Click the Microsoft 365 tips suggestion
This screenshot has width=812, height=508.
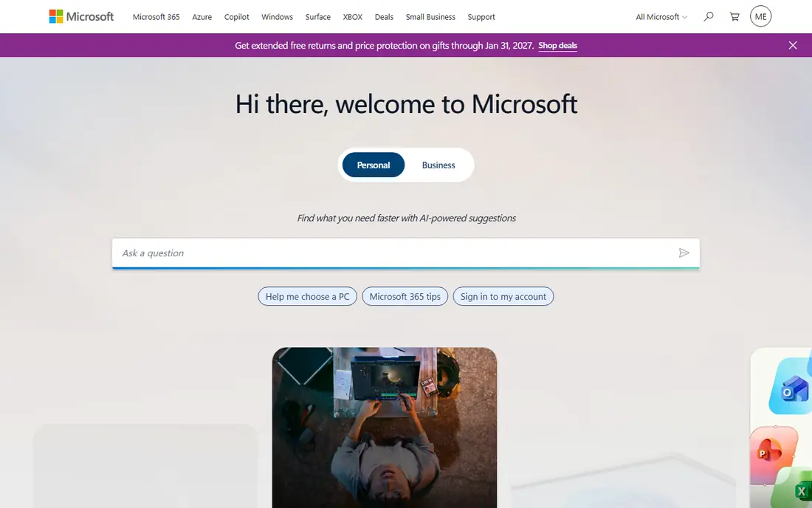coord(405,296)
